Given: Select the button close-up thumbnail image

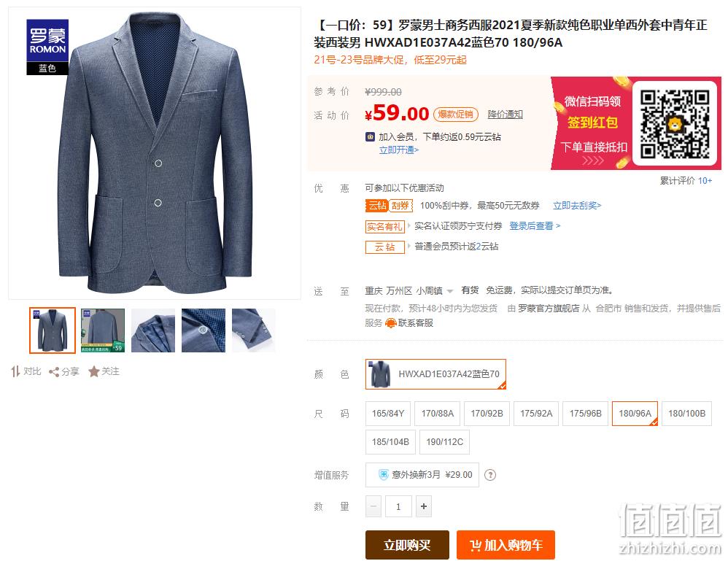Looking at the screenshot, I should click(204, 330).
